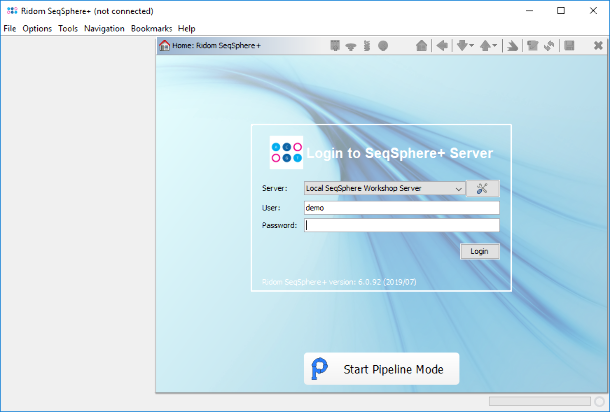The width and height of the screenshot is (610, 412).
Task: Click the 'Home: Ridom SeqSphere+' tab title
Action: point(217,46)
